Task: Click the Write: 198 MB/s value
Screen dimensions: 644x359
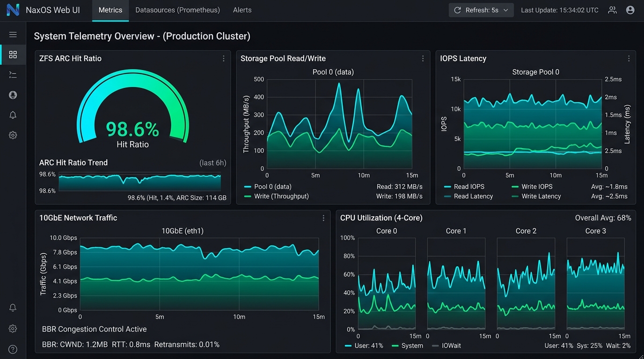Action: [x=399, y=196]
